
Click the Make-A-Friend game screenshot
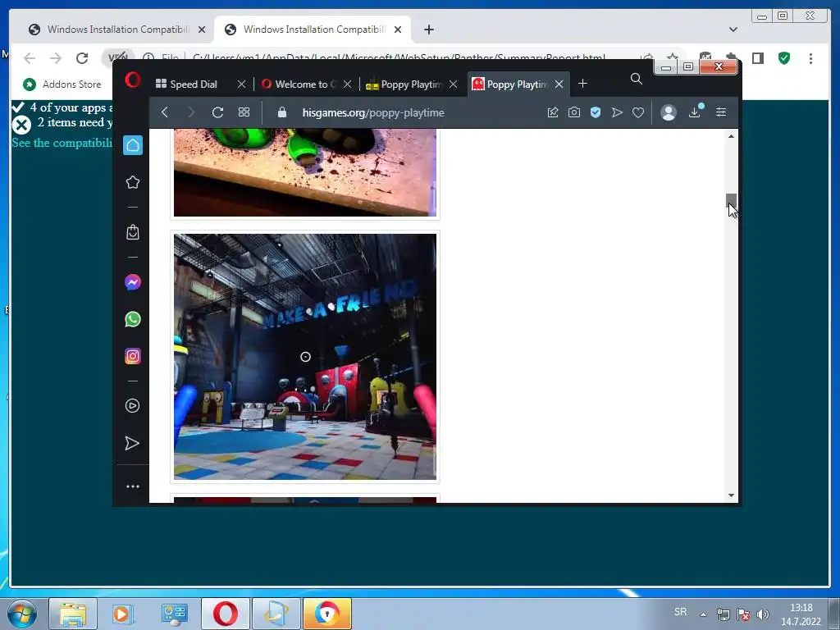[305, 356]
